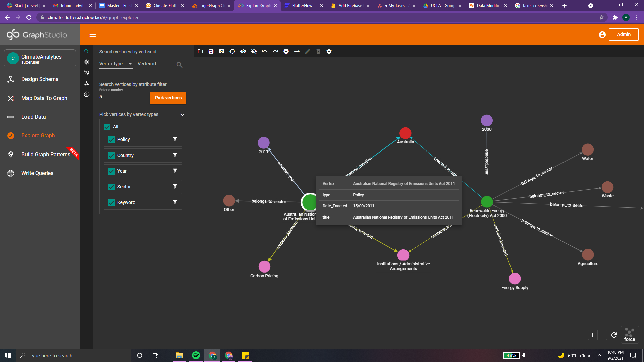
Task: Select the save graph layout icon
Action: point(211,51)
